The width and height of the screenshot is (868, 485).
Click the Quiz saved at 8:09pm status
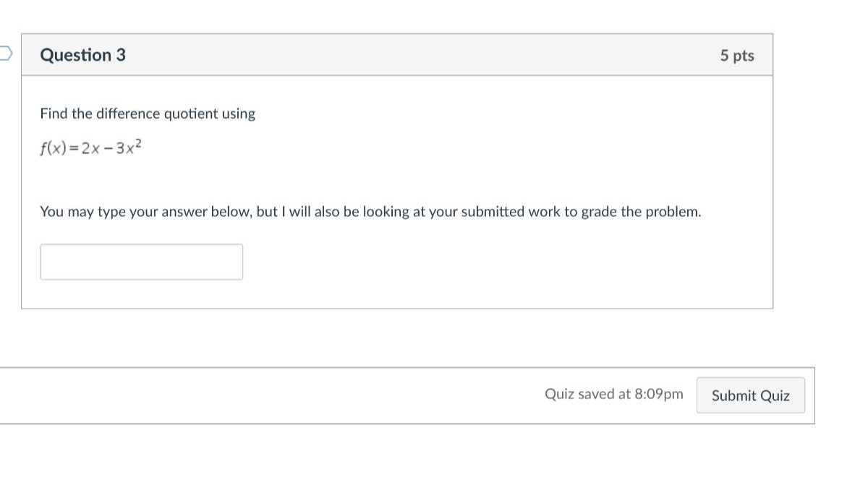[613, 394]
